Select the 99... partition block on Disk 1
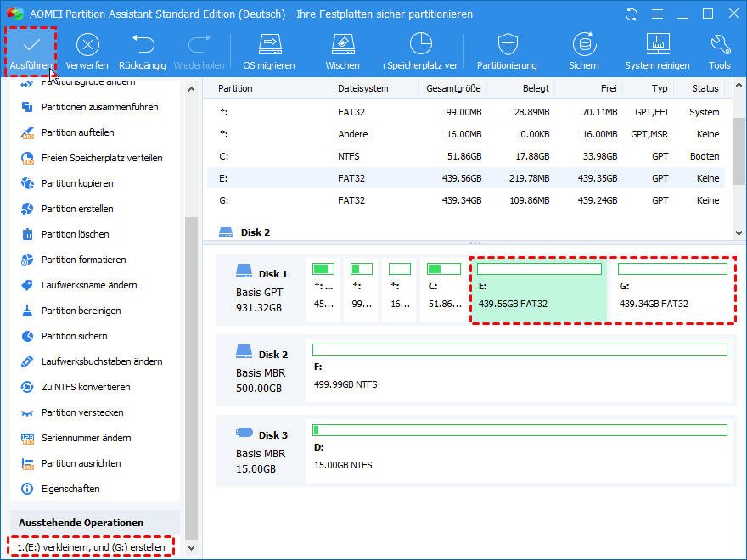Screen dimensions: 747x560 (361, 290)
